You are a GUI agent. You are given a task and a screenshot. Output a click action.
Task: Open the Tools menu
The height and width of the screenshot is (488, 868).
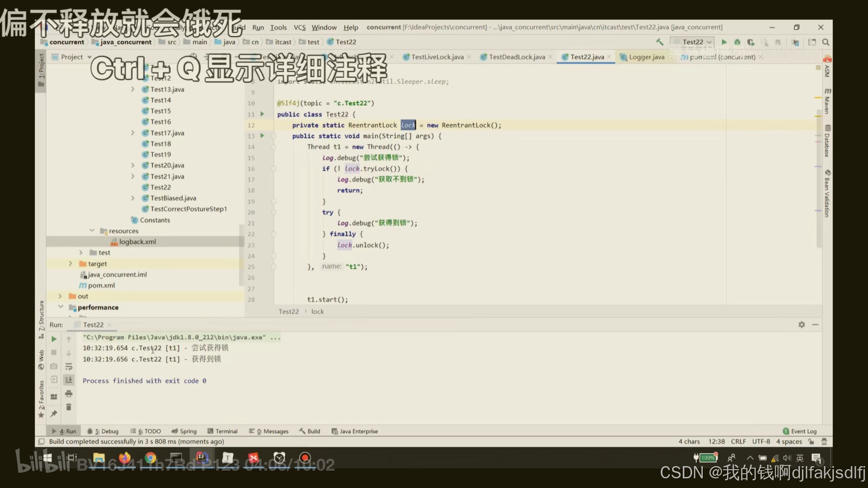click(x=278, y=27)
